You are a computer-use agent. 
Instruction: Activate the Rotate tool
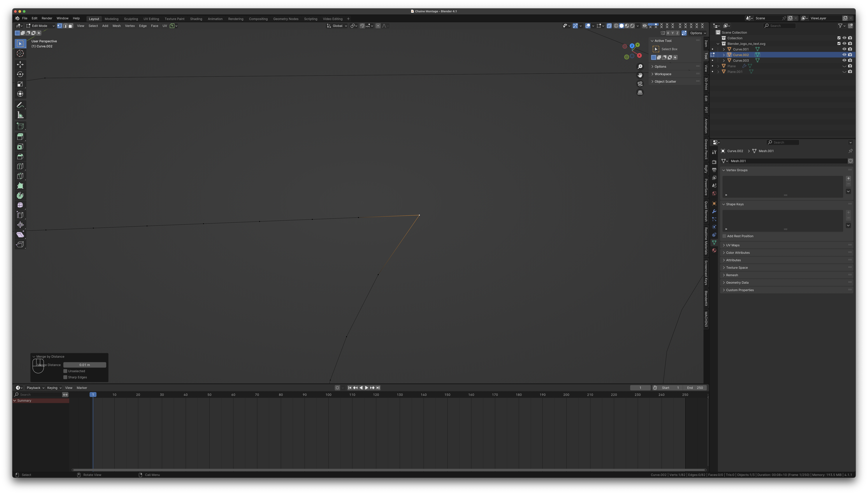(x=20, y=74)
